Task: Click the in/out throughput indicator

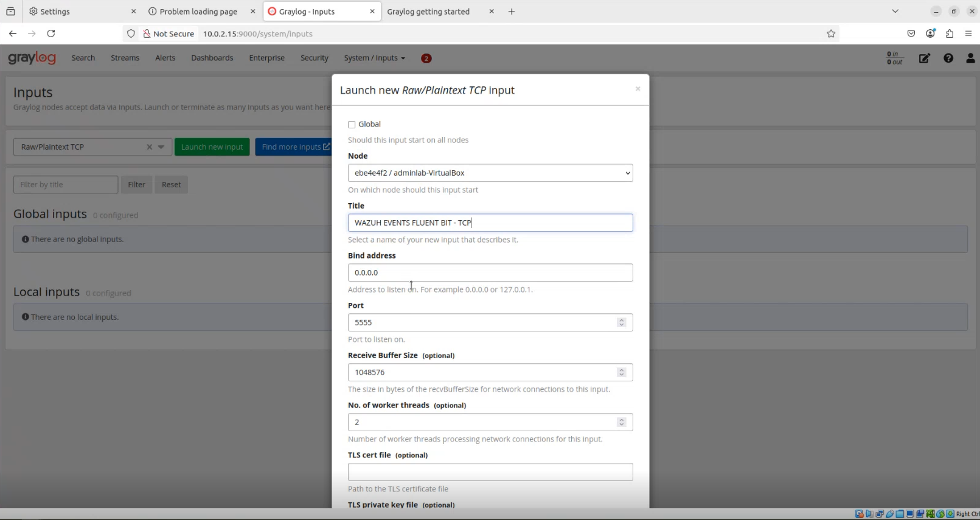Action: (894, 58)
